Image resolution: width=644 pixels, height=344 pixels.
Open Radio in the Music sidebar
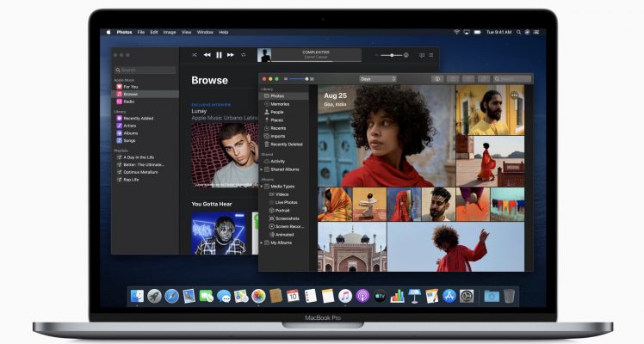[x=130, y=101]
